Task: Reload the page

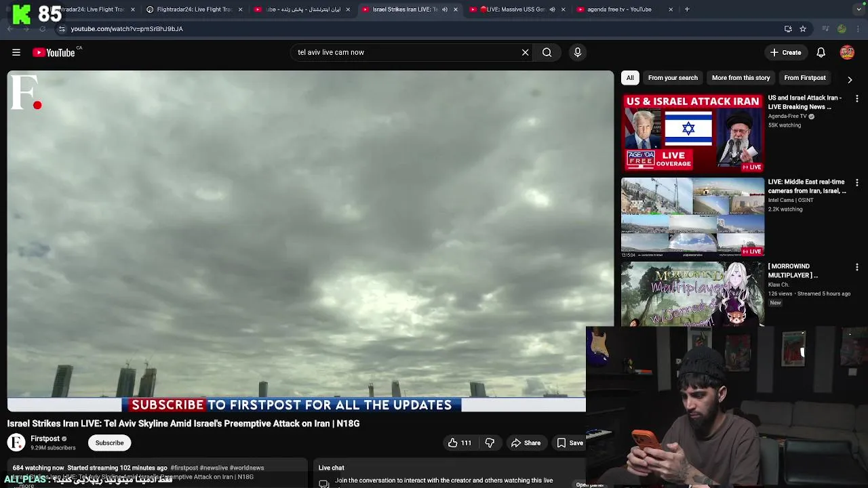Action: pyautogui.click(x=42, y=28)
